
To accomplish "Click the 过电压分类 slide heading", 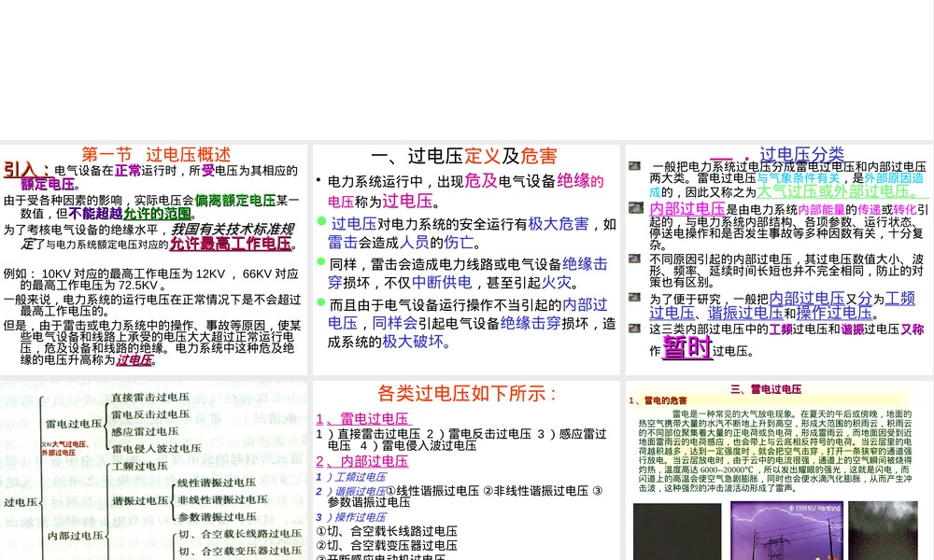I will tap(801, 154).
